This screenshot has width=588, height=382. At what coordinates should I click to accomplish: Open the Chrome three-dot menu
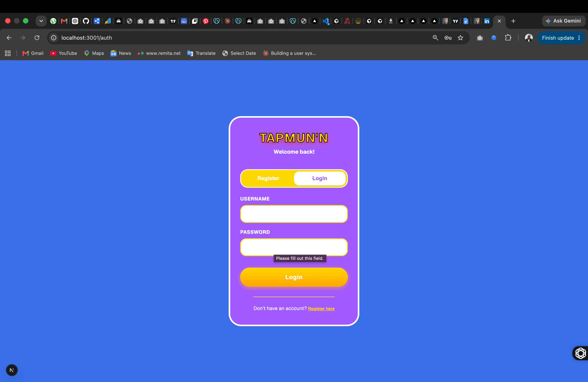click(x=579, y=38)
